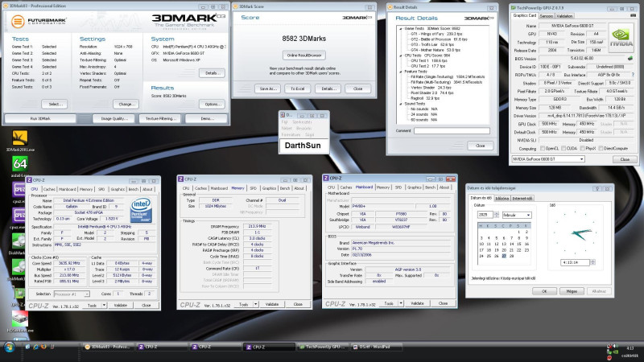The width and height of the screenshot is (644, 362).
Task: Click the Image Quality... button
Action: pyautogui.click(x=114, y=118)
